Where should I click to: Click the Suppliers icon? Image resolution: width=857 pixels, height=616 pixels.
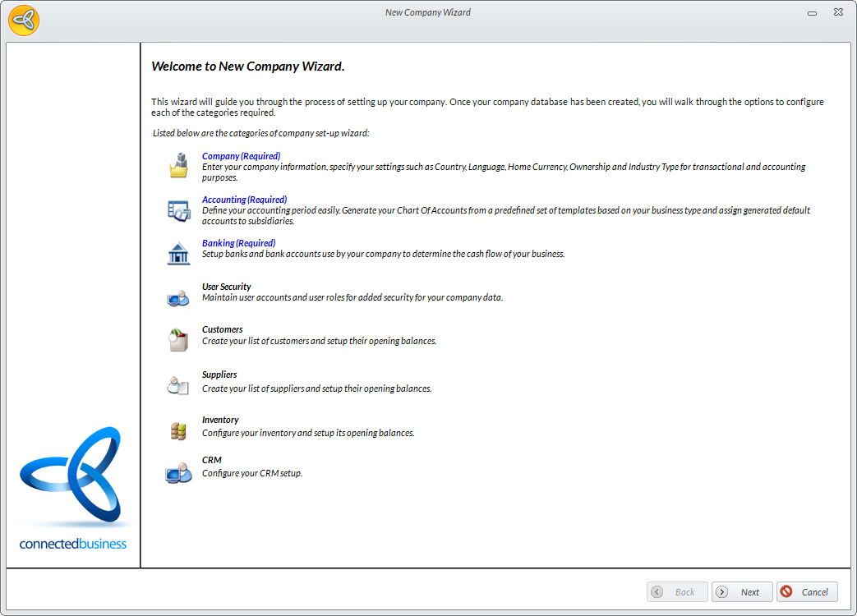(178, 384)
